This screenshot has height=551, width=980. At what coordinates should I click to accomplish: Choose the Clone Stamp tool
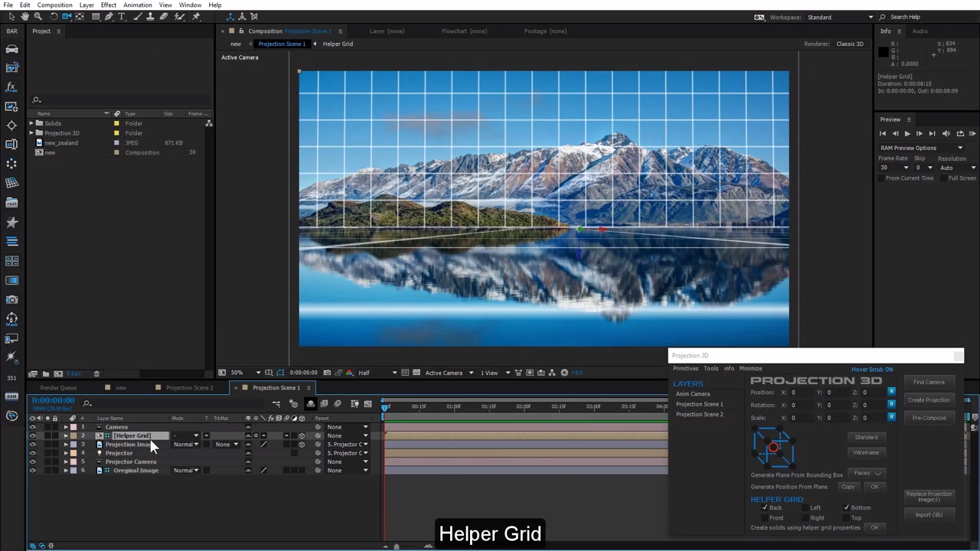coord(151,17)
